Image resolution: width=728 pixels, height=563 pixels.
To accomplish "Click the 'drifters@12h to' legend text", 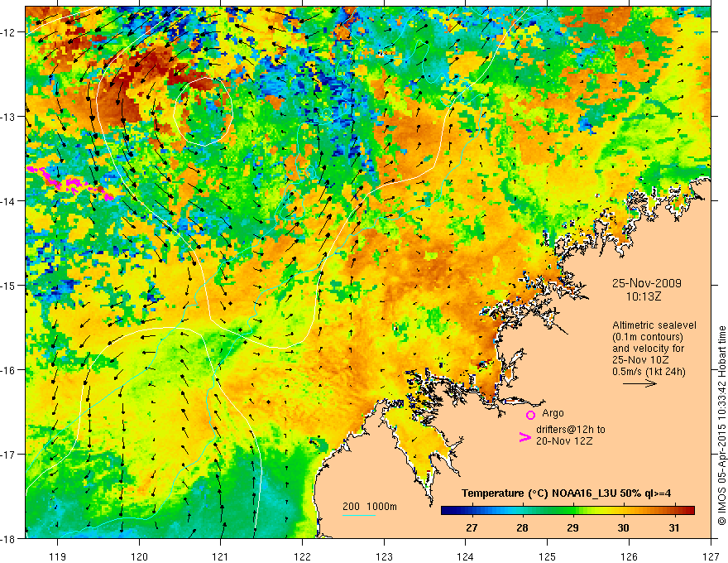I will pos(571,430).
